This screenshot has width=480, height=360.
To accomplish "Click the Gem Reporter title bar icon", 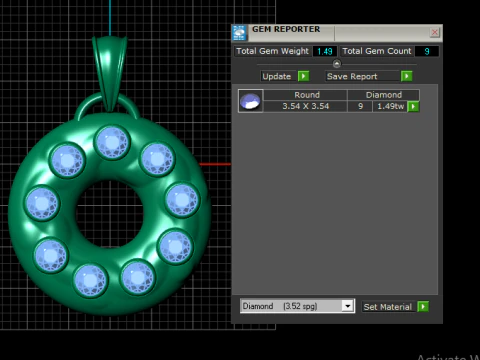I will pyautogui.click(x=239, y=33).
